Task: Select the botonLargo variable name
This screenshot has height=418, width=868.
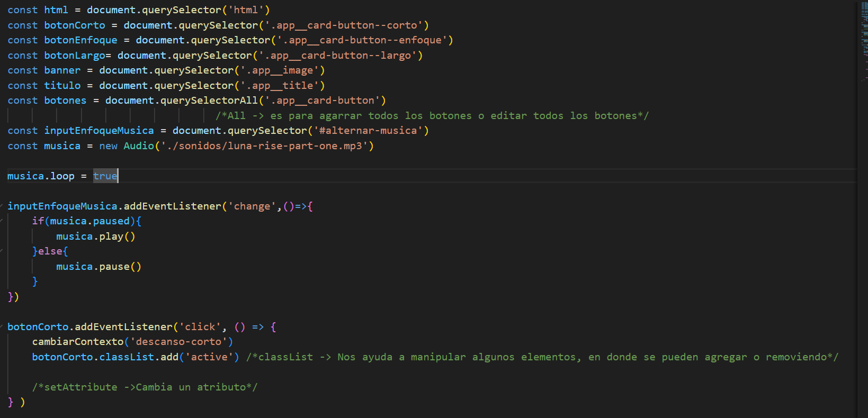Action: (75, 56)
